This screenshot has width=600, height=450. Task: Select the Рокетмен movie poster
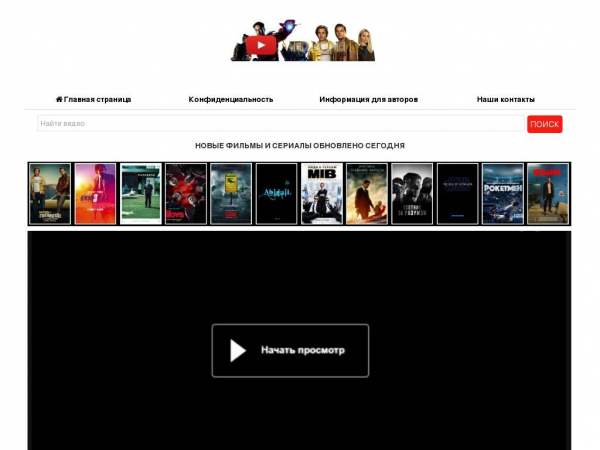[x=503, y=194]
